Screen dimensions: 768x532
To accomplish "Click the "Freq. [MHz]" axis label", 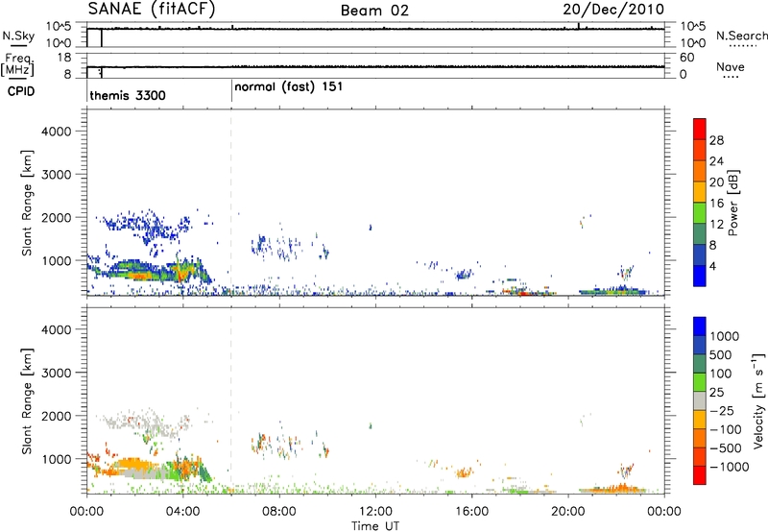I will pyautogui.click(x=17, y=64).
